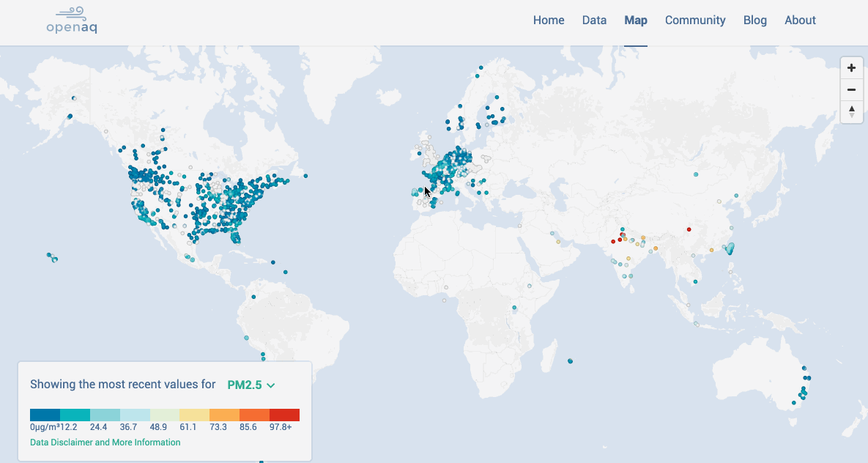Open the About page

[x=800, y=21]
